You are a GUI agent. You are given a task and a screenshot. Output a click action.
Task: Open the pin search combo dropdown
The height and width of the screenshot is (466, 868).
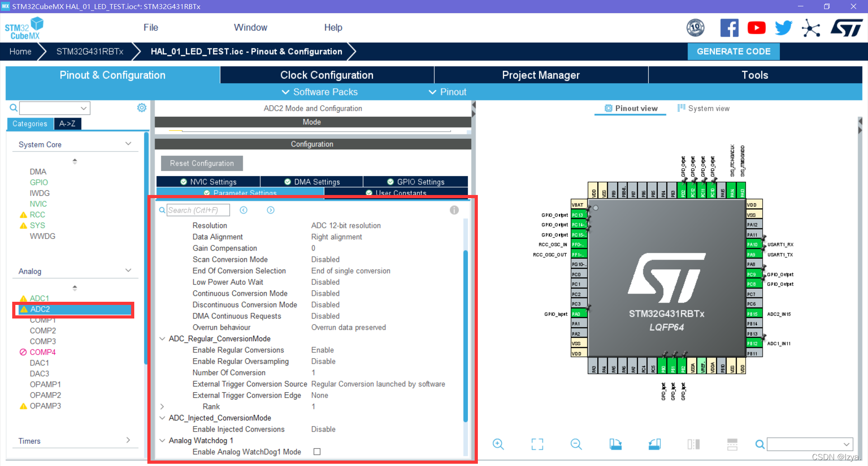click(x=847, y=445)
